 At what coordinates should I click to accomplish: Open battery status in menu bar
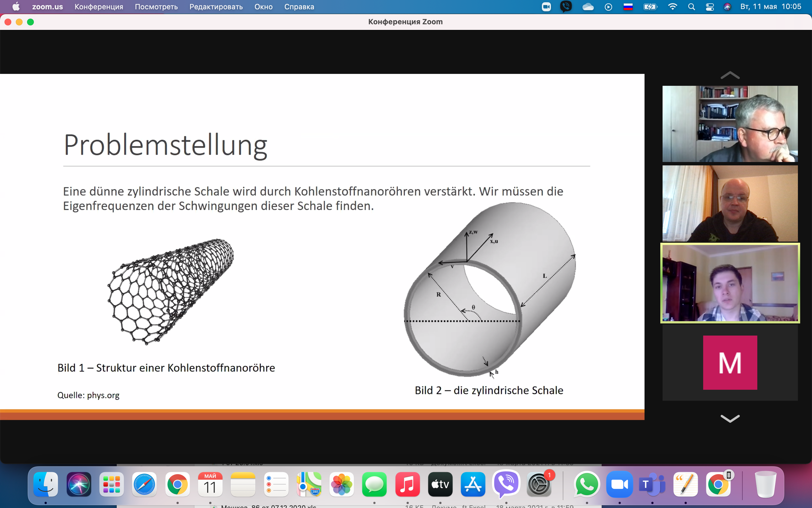tap(650, 7)
